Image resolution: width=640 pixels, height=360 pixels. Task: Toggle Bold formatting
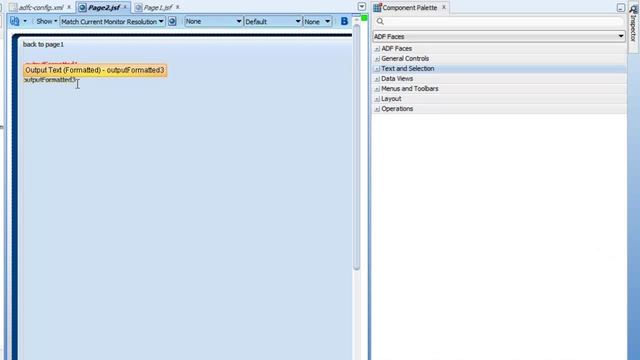click(x=344, y=21)
